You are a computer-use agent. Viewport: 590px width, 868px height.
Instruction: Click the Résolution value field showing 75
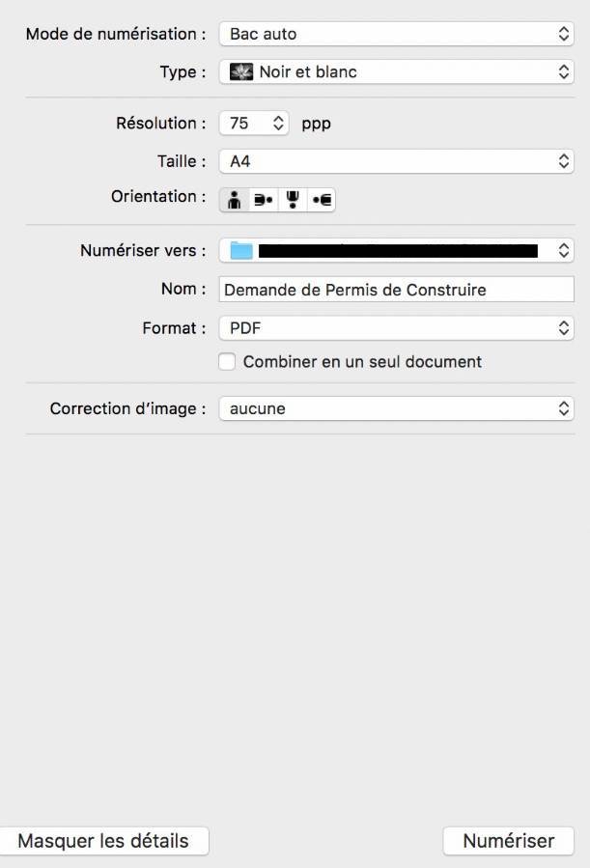pos(241,124)
